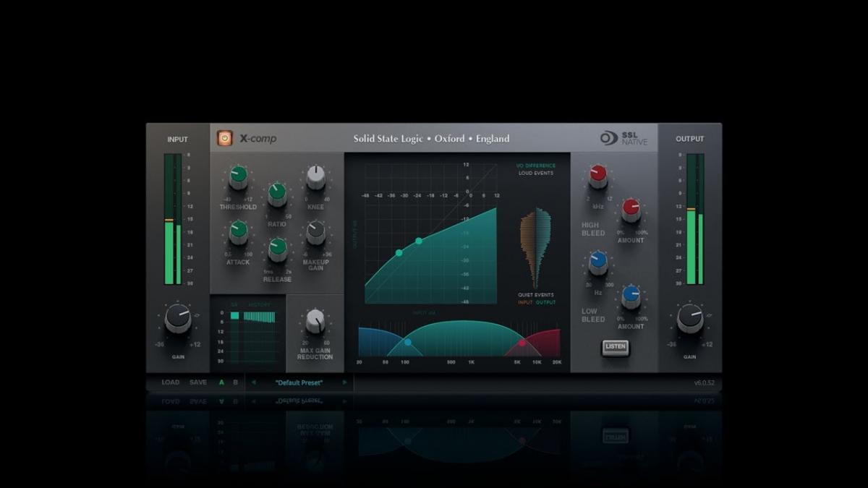
Task: Click the Makeup Gain knob
Action: point(315,232)
